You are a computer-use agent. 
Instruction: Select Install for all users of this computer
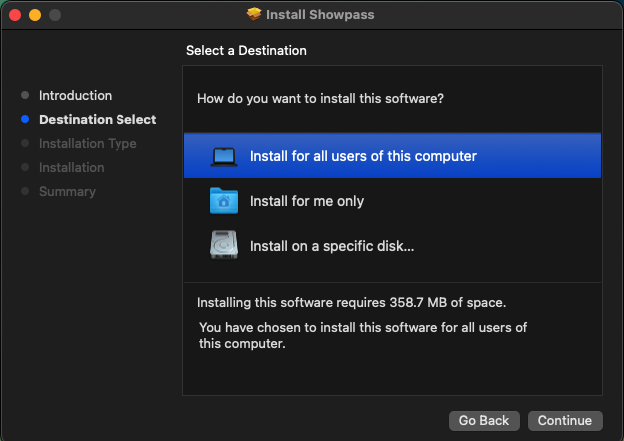point(392,156)
